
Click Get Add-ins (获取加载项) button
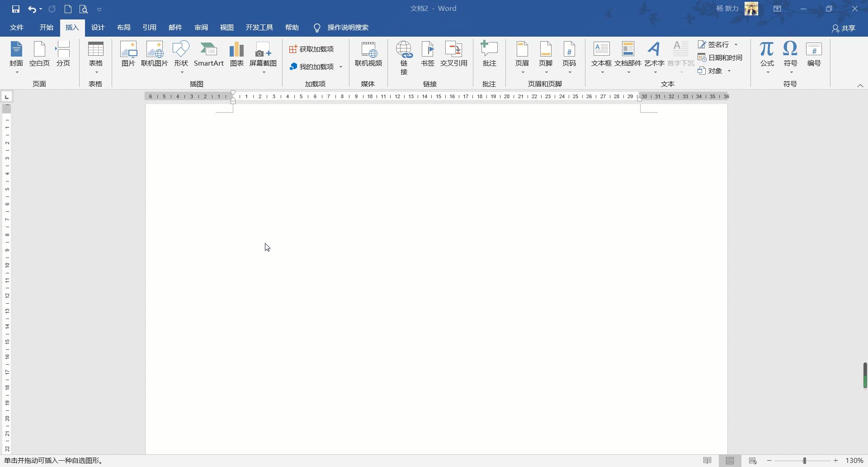click(311, 49)
